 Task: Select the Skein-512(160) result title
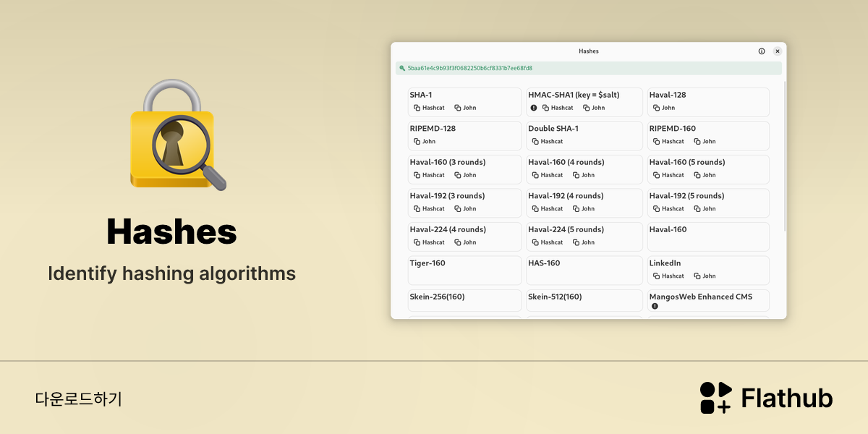pos(555,297)
